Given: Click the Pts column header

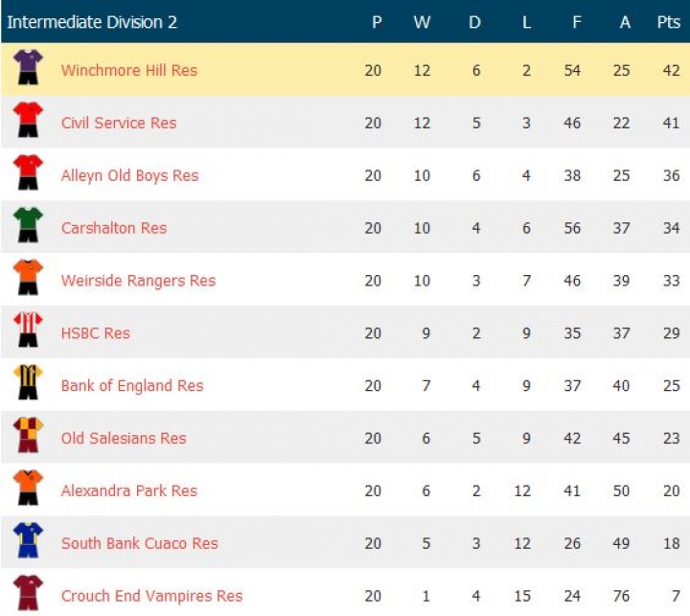Looking at the screenshot, I should 668,22.
